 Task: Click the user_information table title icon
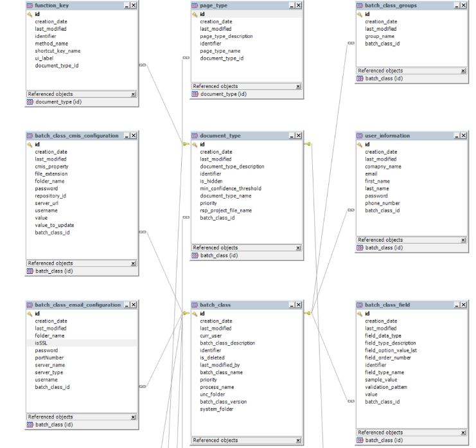pyautogui.click(x=360, y=136)
